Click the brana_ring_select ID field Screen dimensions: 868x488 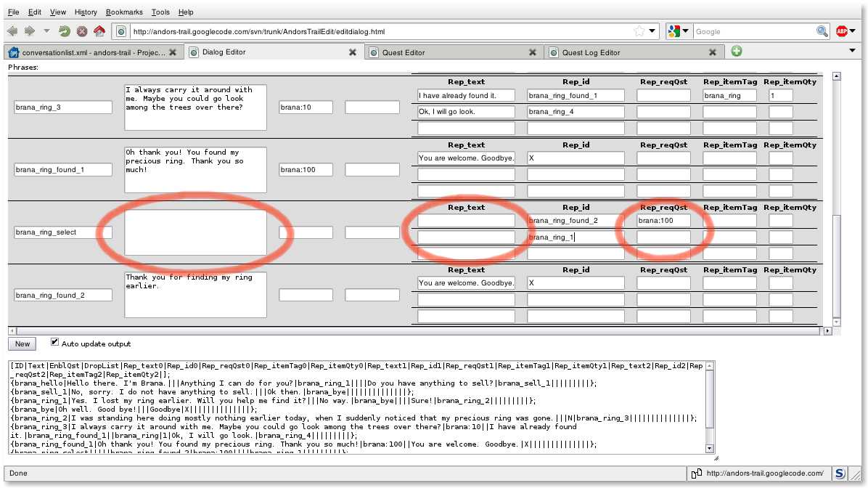point(63,232)
